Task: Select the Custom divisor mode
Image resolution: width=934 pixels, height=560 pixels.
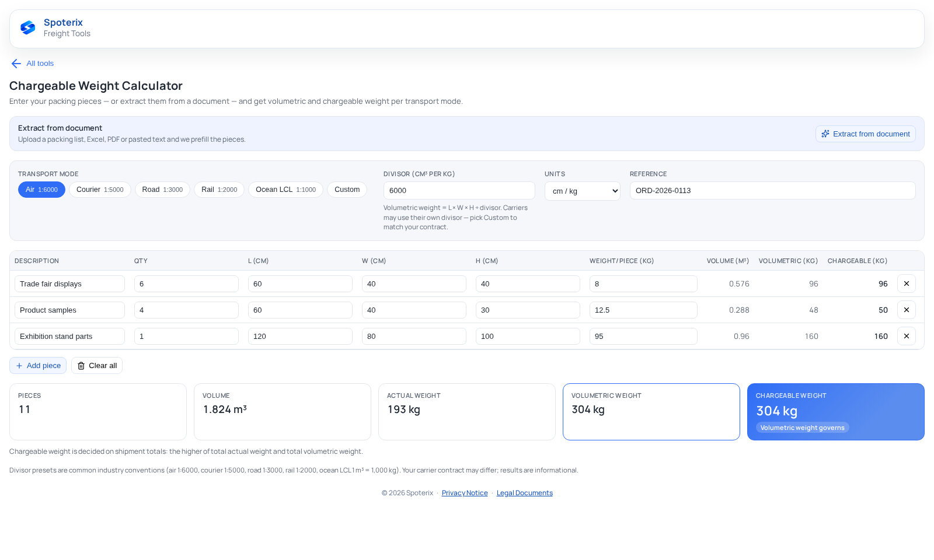Action: pyautogui.click(x=347, y=190)
